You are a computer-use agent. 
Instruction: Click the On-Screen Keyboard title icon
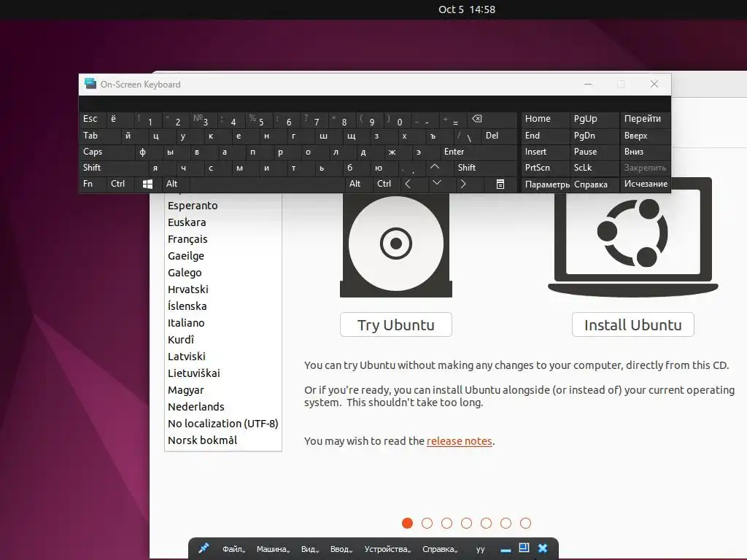click(90, 84)
